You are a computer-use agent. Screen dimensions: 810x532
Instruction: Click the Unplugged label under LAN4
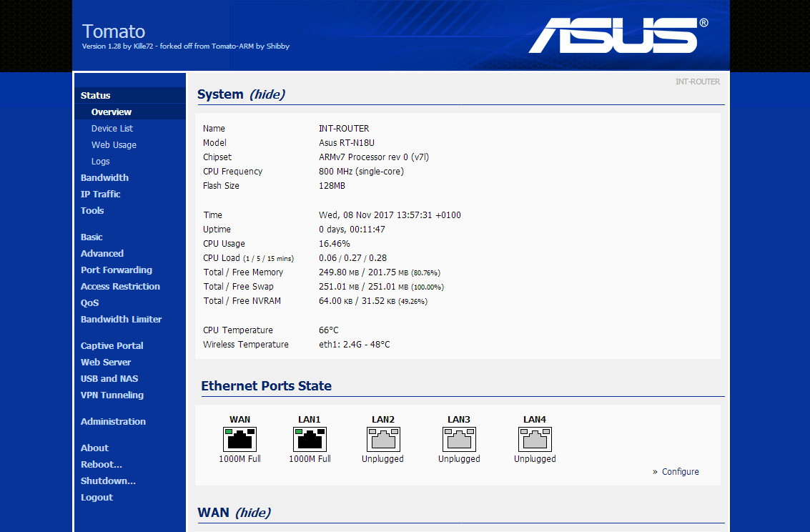[535, 458]
